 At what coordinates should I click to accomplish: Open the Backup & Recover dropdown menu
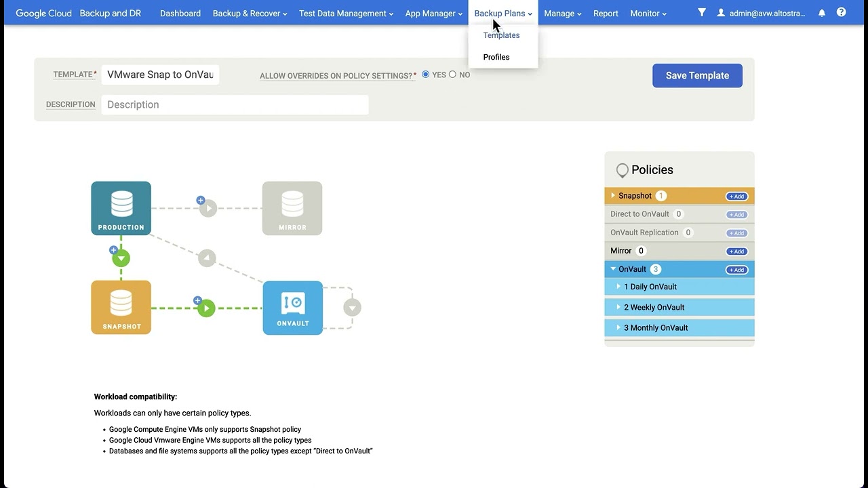click(250, 14)
